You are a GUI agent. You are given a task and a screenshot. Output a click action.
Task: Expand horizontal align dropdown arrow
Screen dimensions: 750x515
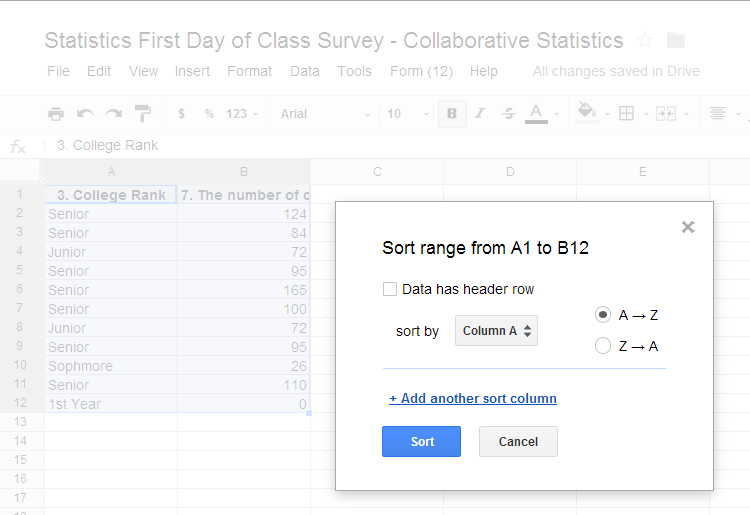point(738,114)
